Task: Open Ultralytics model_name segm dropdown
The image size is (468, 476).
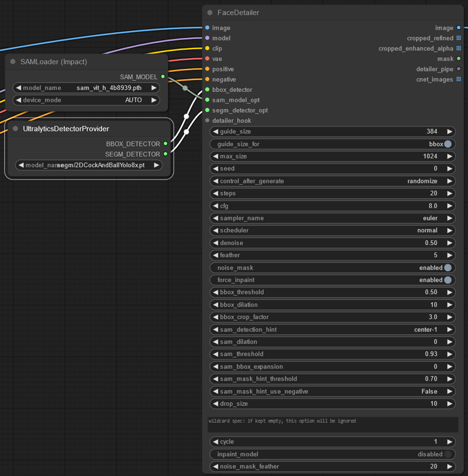Action: tap(89, 165)
